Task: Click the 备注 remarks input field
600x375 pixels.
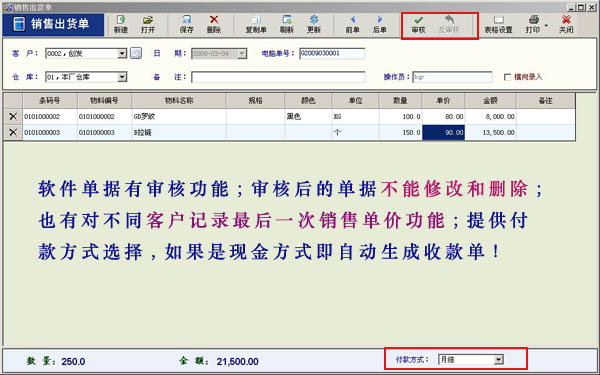Action: click(278, 77)
